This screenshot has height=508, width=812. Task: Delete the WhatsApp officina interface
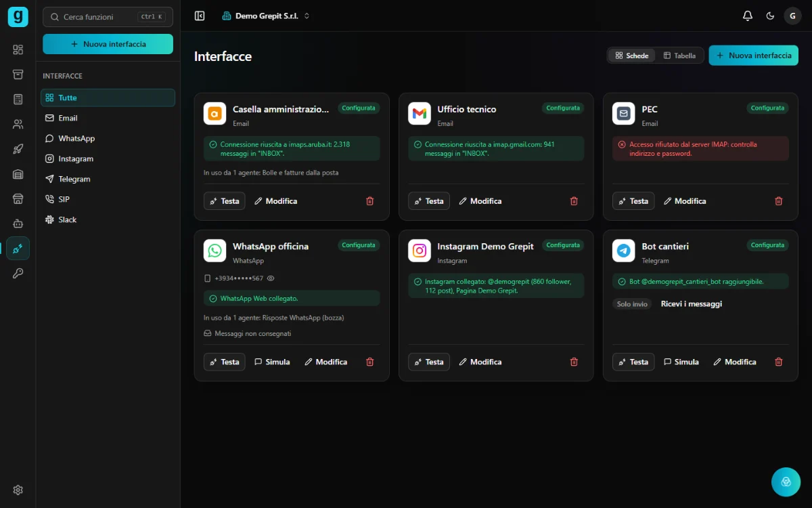pyautogui.click(x=369, y=362)
